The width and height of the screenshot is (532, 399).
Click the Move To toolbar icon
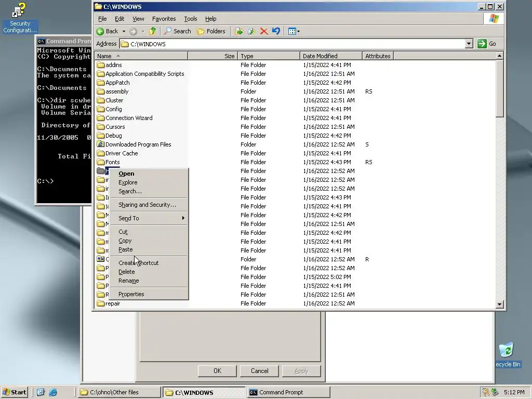tap(239, 31)
